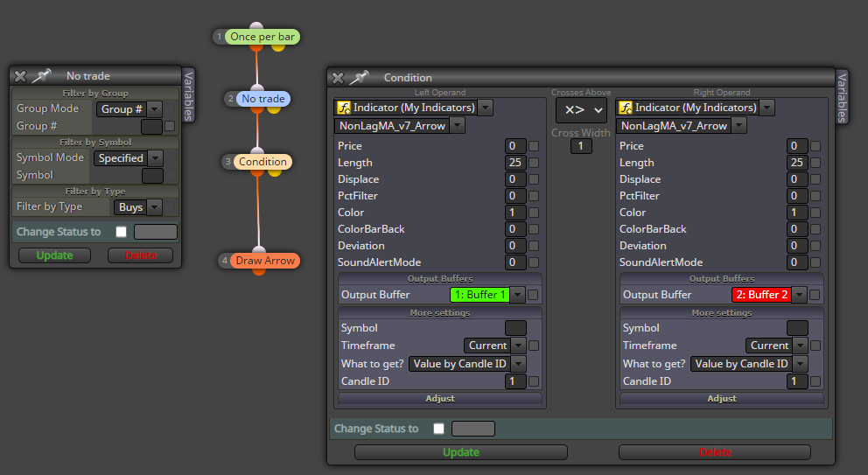This screenshot has width=868, height=475.
Task: Select the Once per bar node
Action: click(262, 37)
